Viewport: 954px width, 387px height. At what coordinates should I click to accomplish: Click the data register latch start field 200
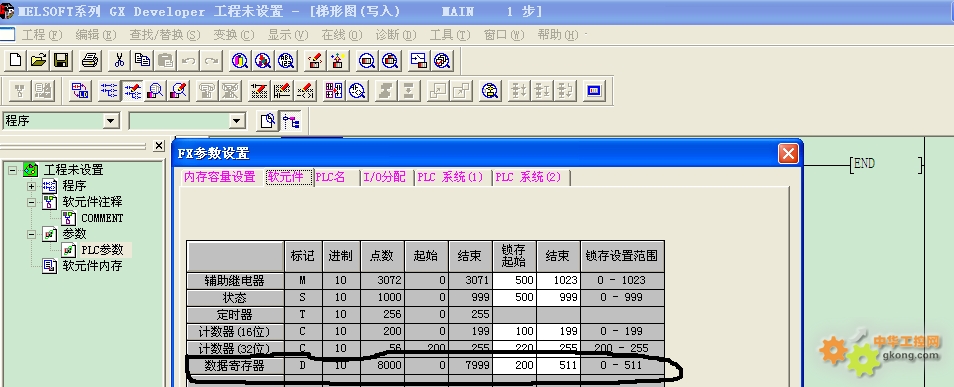[515, 366]
